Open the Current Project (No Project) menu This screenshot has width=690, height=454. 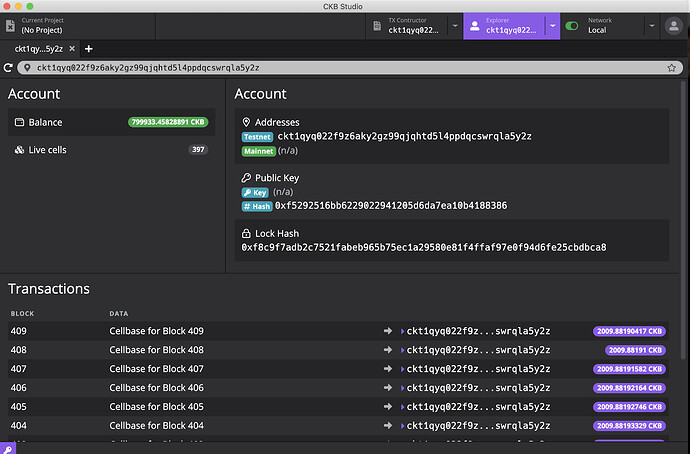[x=78, y=26]
